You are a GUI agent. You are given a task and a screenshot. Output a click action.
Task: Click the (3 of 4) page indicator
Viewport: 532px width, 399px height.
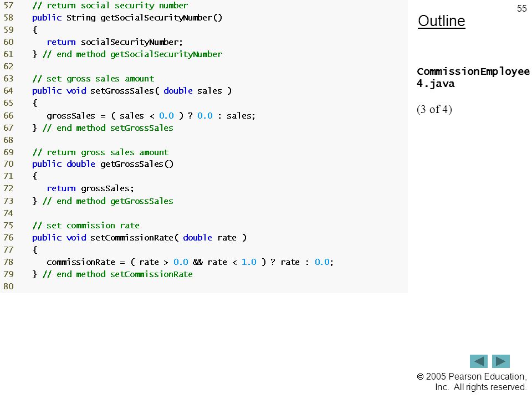coord(434,110)
